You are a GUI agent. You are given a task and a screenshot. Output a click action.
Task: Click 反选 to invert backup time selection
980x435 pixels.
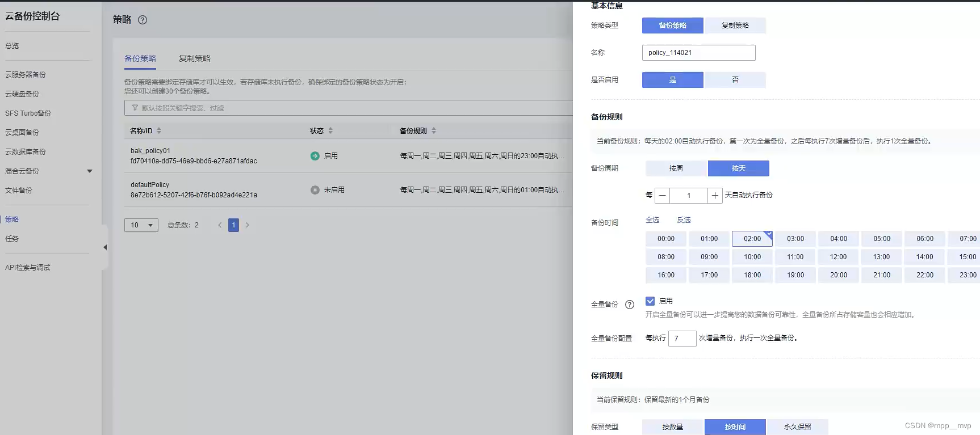(x=684, y=220)
